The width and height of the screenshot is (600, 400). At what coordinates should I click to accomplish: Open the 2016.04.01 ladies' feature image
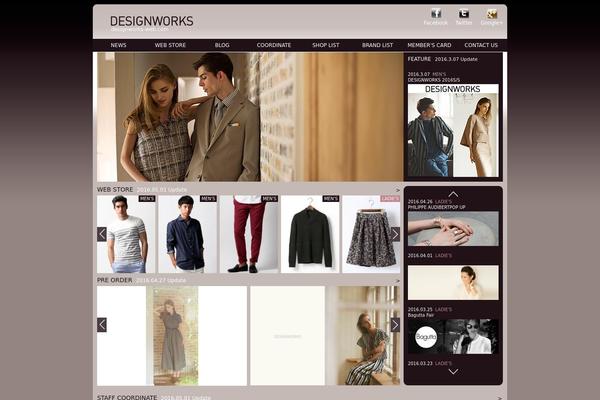point(453,282)
